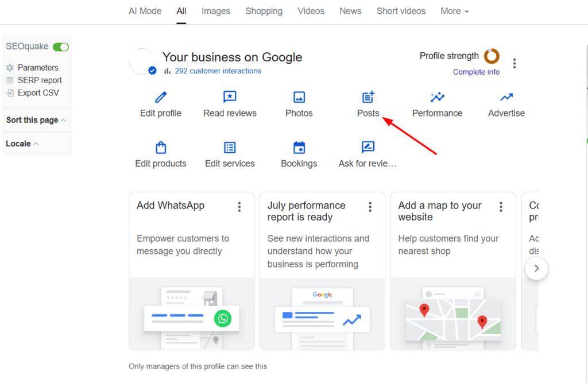Open Performance sparkline icon
Screen dimensions: 588x383
pyautogui.click(x=437, y=97)
